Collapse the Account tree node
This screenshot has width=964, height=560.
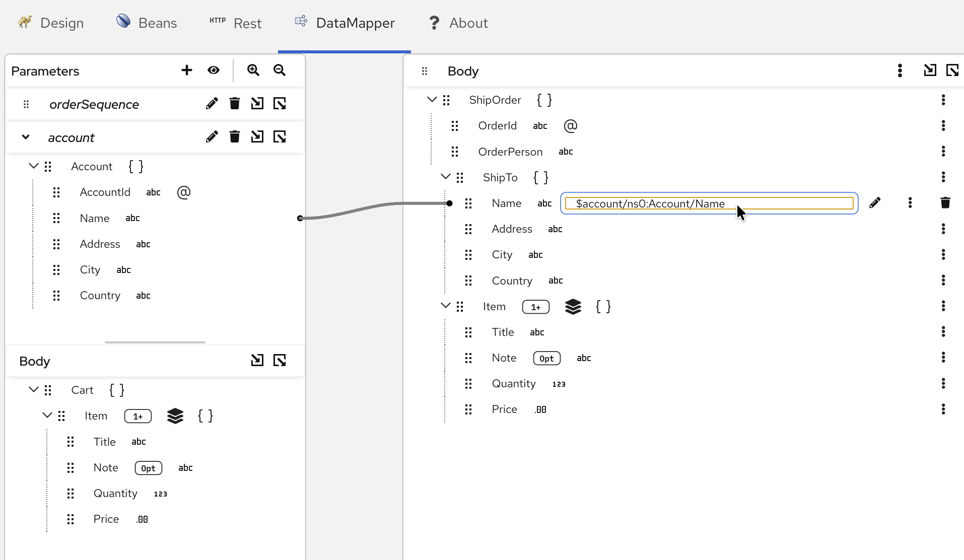33,166
